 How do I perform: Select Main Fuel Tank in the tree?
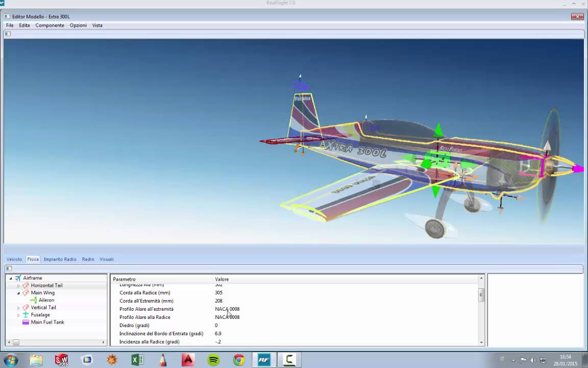point(47,322)
